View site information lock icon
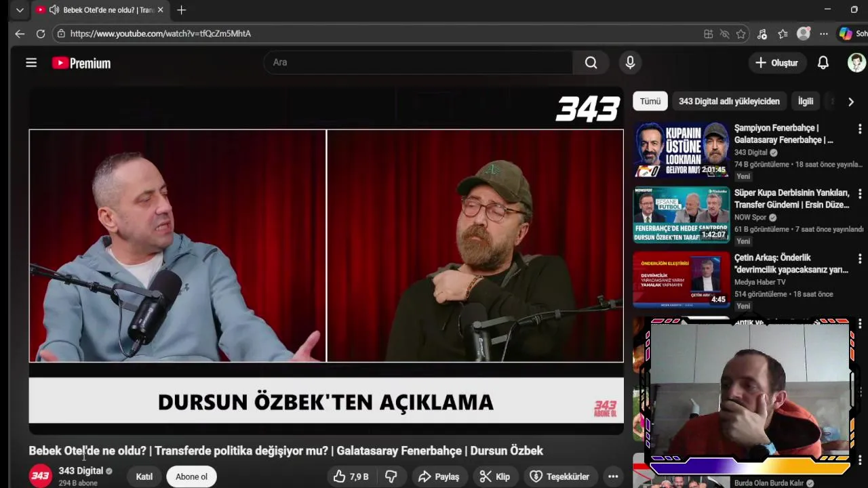This screenshot has height=488, width=868. point(61,33)
